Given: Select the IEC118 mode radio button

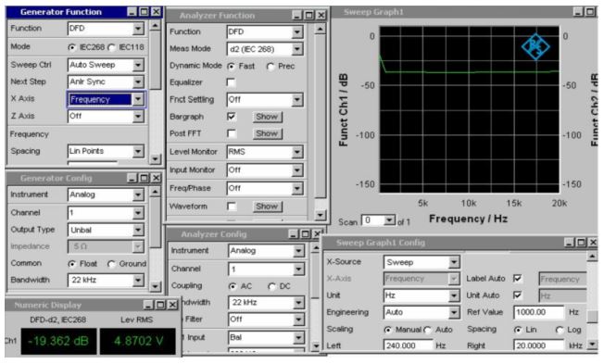Looking at the screenshot, I should point(112,47).
